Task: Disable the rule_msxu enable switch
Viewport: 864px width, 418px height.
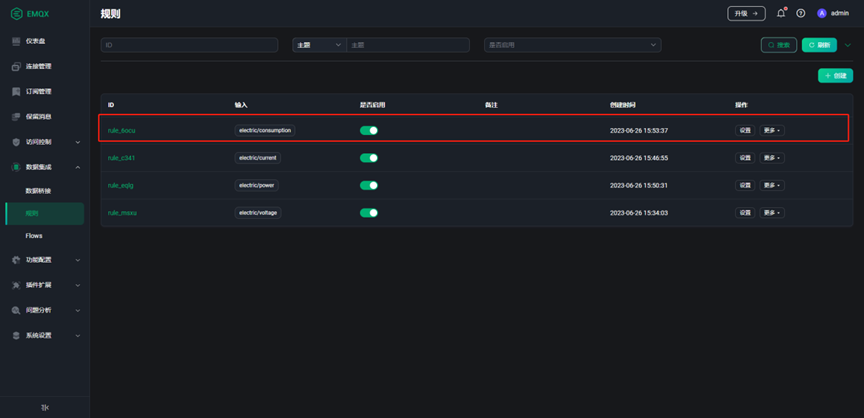Action: click(369, 213)
